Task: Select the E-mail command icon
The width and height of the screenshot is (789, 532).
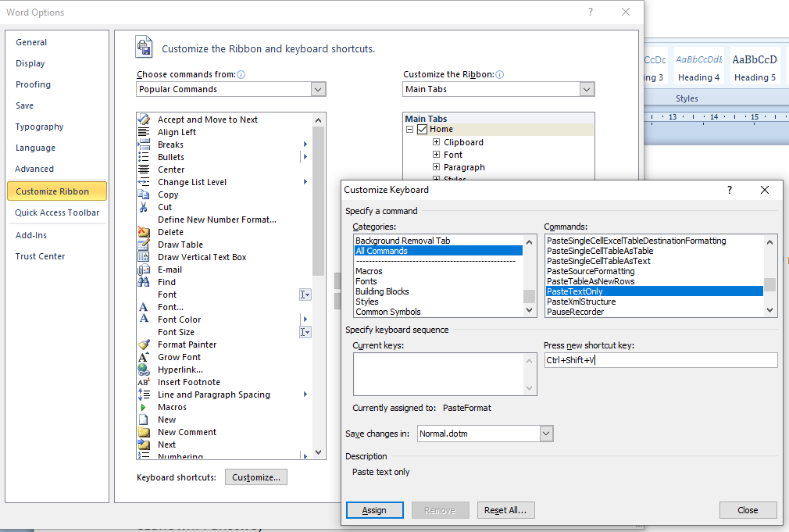Action: (144, 270)
